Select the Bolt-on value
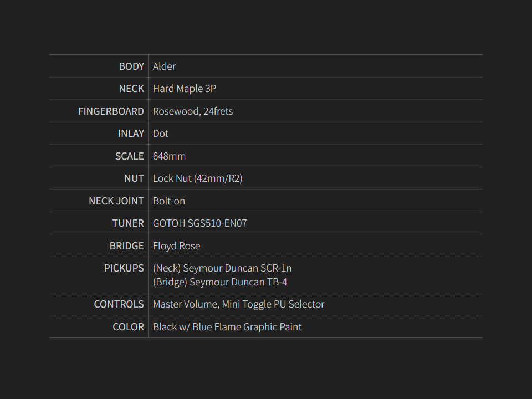The image size is (532, 399). (x=169, y=201)
